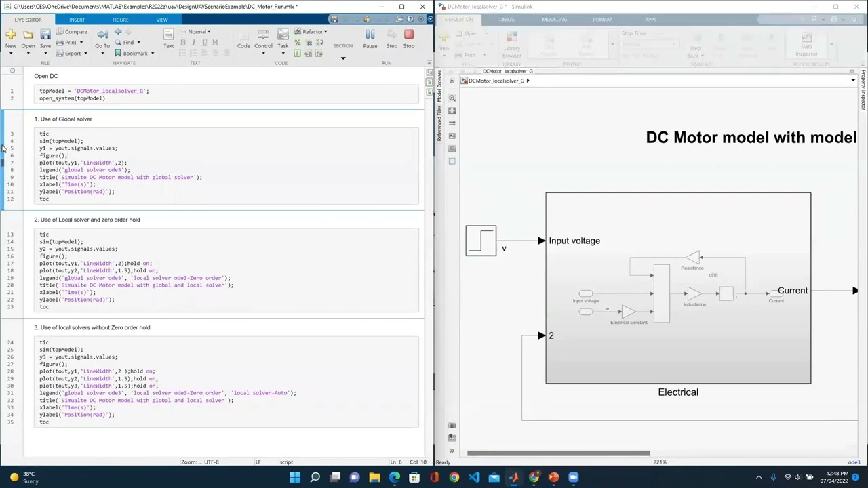Open Microsoft Edge from the taskbar
Viewport: 868px width, 488px height.
click(x=395, y=477)
